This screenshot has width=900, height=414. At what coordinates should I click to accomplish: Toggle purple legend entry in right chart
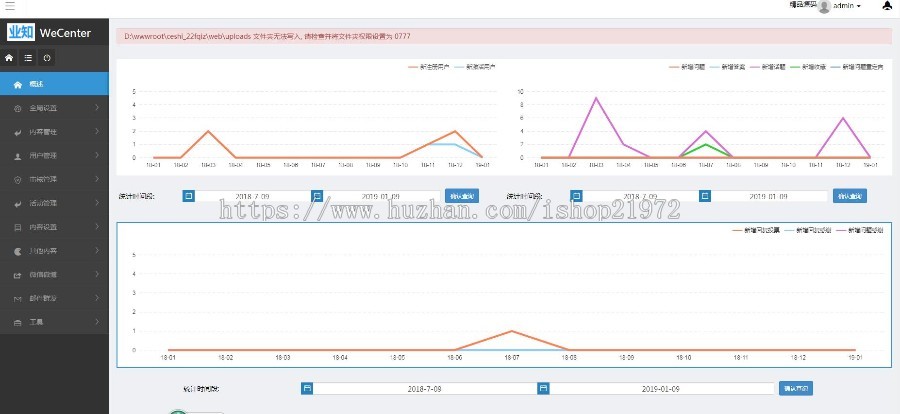(x=767, y=67)
